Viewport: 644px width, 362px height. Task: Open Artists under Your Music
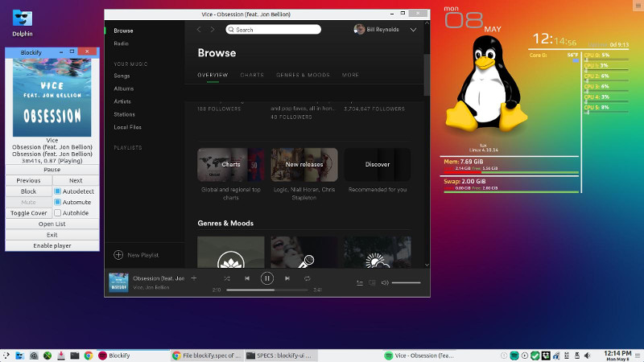(122, 101)
